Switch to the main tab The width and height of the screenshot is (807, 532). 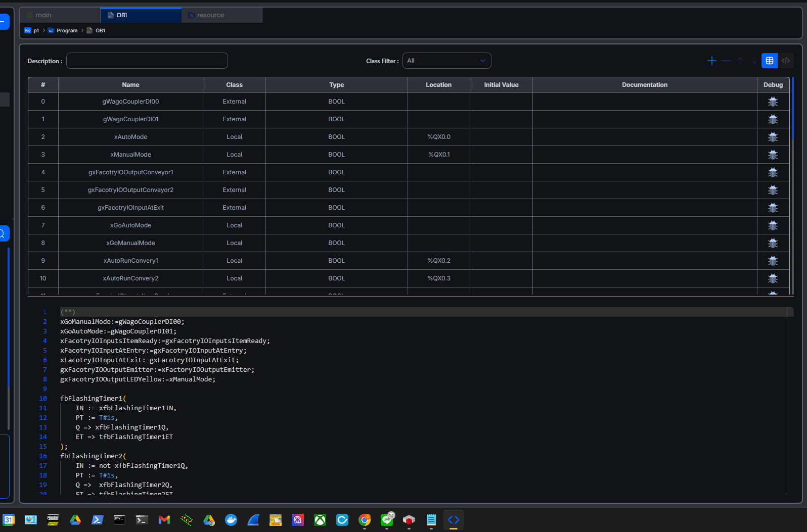(x=60, y=15)
